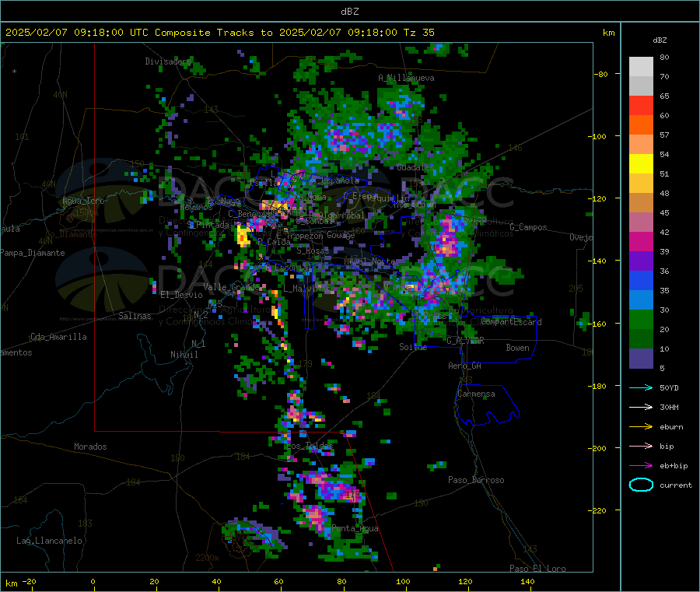The height and width of the screenshot is (592, 700).
Task: Click the '140' tick on bottom km axis
Action: pyautogui.click(x=527, y=582)
